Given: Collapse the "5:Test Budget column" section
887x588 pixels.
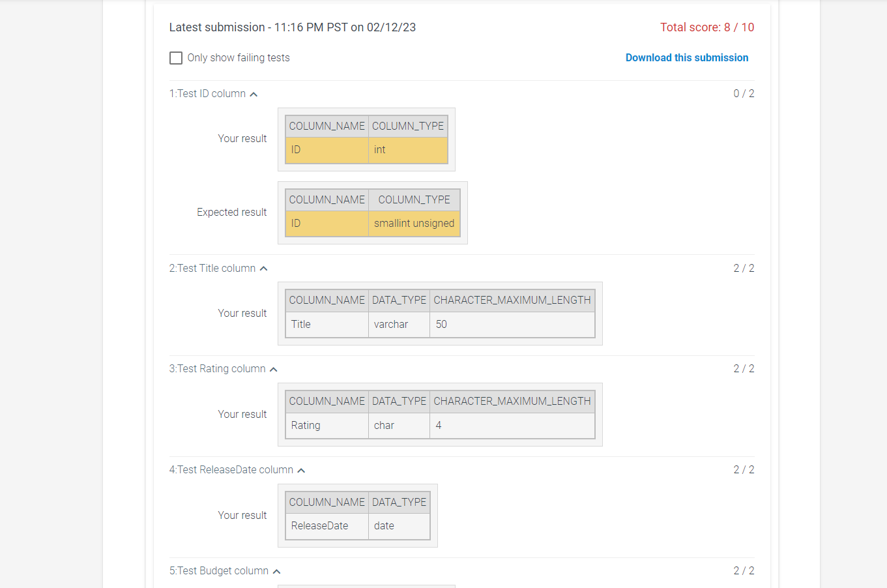Looking at the screenshot, I should [277, 570].
